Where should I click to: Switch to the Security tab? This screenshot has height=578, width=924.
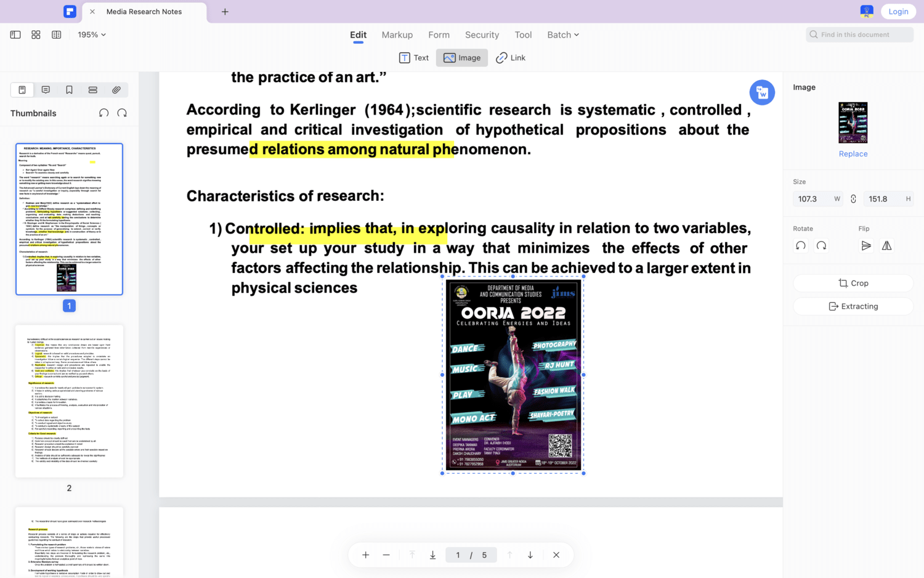coord(482,35)
